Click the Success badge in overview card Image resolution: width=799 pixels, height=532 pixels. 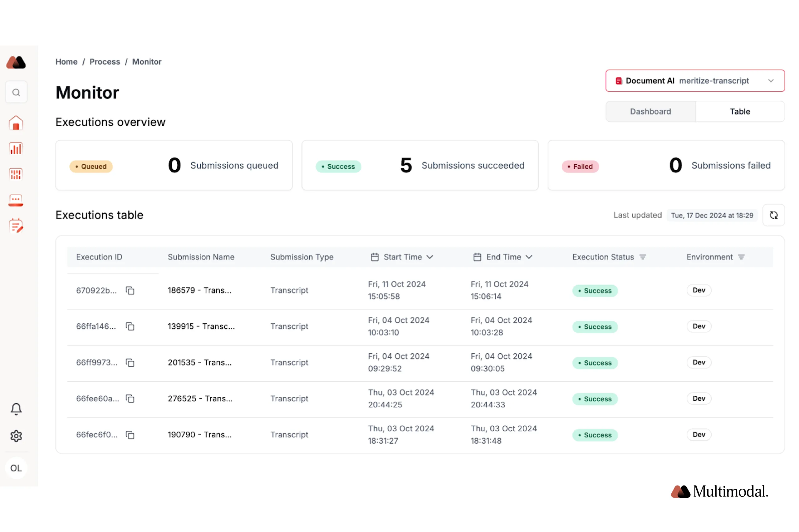tap(338, 167)
